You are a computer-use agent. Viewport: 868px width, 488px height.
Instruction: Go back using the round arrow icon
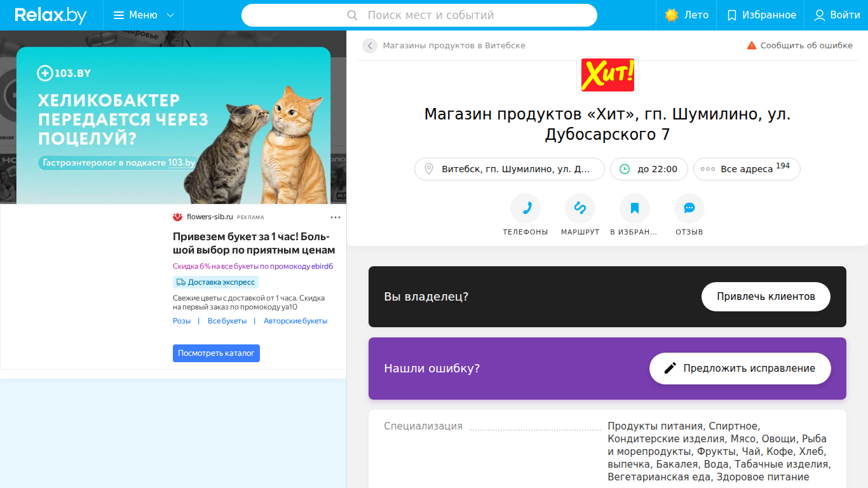tap(370, 46)
